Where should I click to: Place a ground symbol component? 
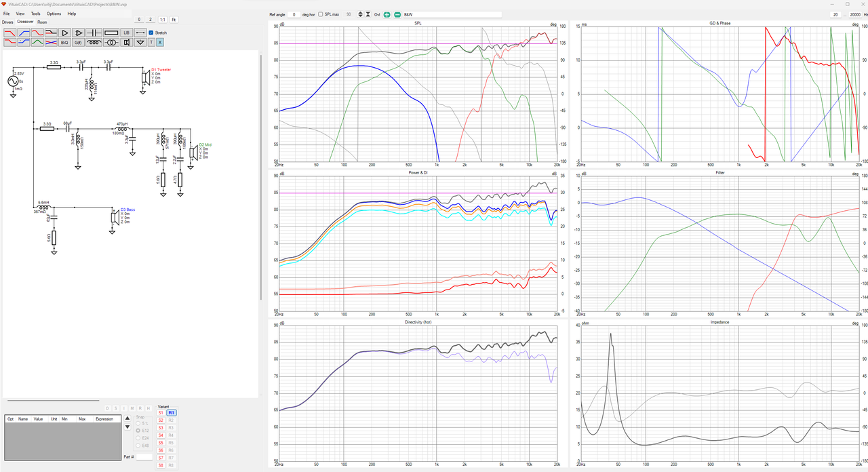[140, 43]
